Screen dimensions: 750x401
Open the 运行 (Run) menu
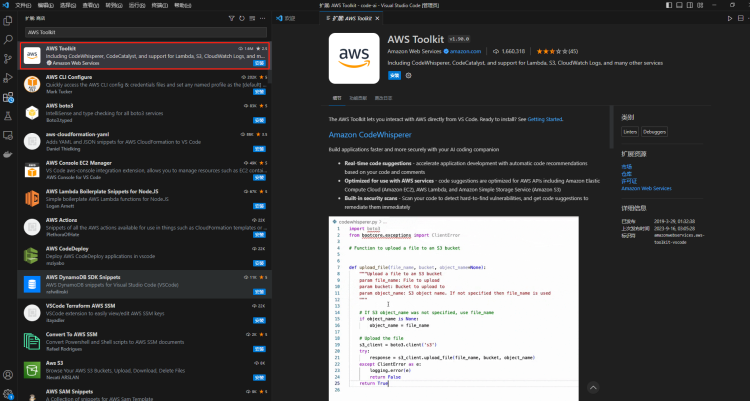click(136, 5)
